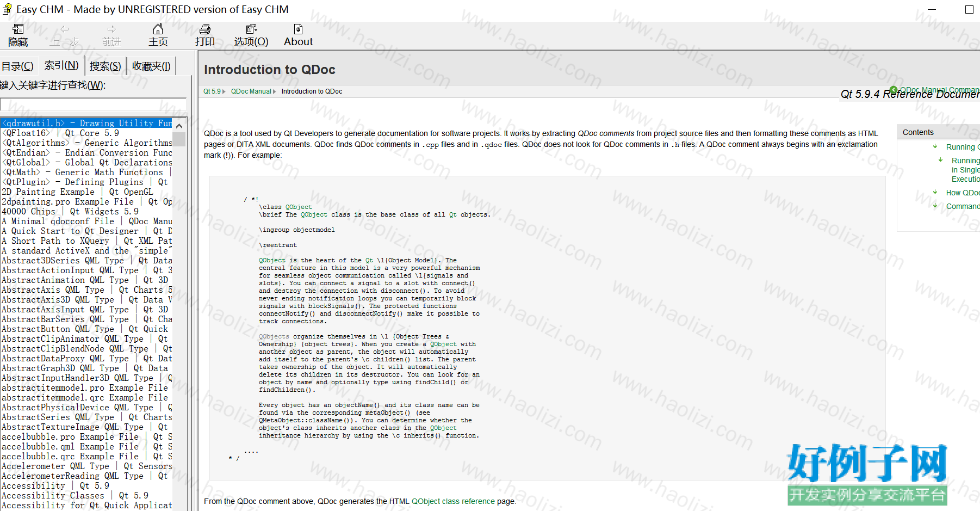Open the QDoc Manual breadcrumb link
The width and height of the screenshot is (980, 511).
[251, 91]
